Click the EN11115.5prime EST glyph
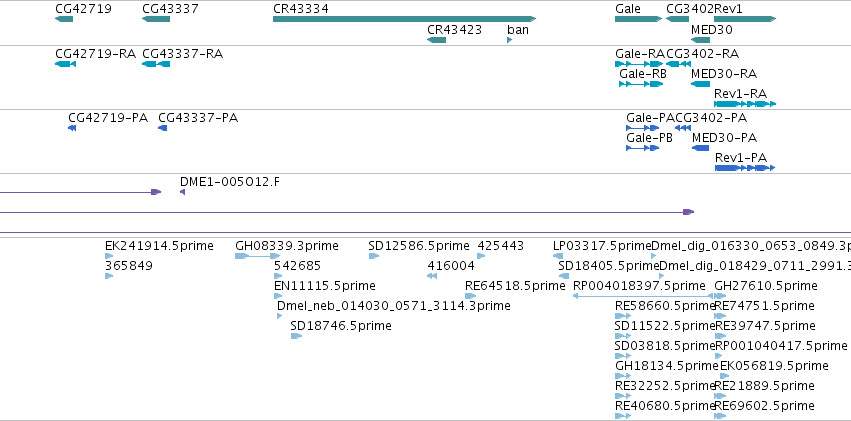Screen dimensions: 851x421 [278, 296]
